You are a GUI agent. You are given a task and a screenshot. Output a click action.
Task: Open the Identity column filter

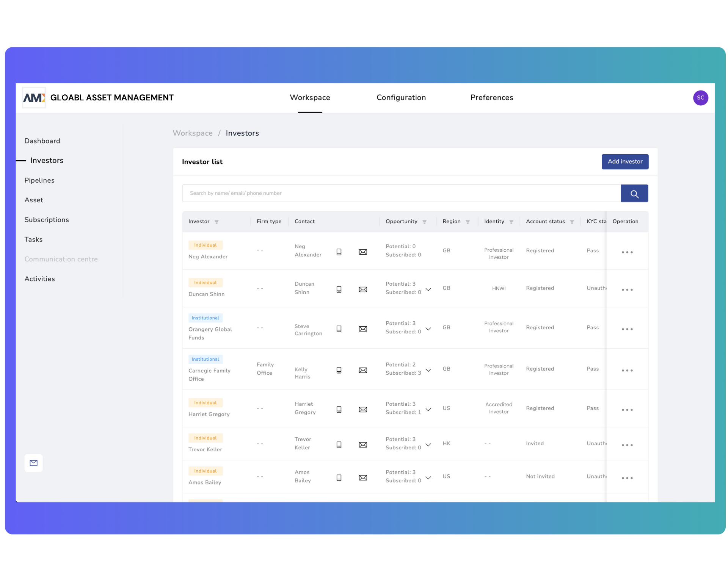point(511,222)
